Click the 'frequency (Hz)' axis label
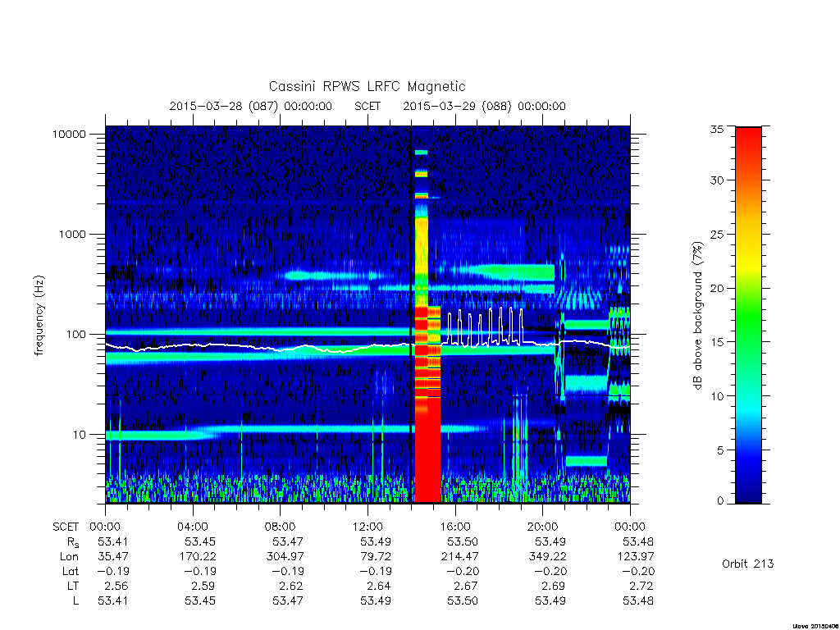 click(39, 316)
